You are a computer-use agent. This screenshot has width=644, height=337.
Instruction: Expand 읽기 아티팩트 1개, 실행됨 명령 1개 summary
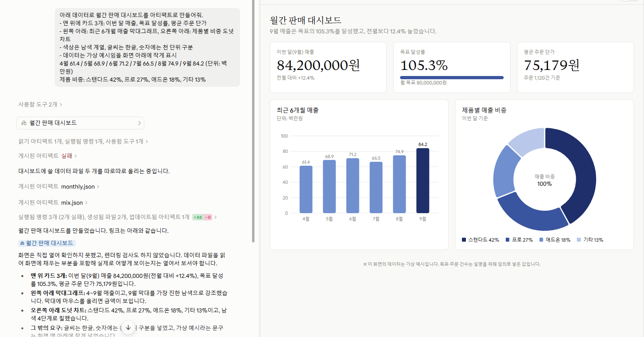83,141
